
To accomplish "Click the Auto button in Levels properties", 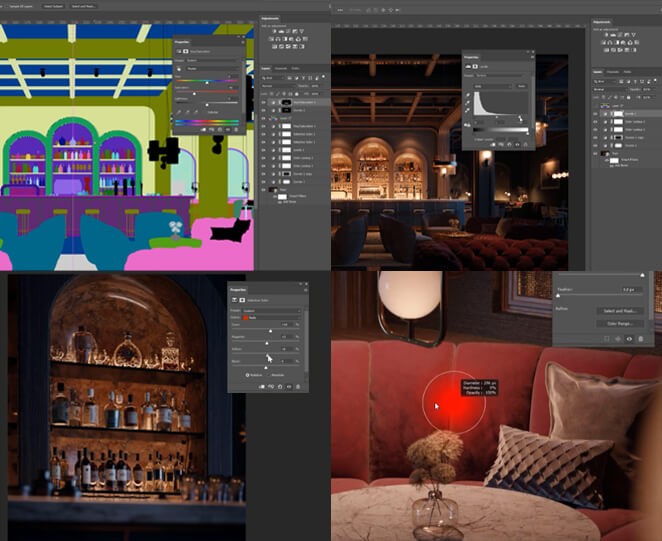I will click(x=522, y=84).
